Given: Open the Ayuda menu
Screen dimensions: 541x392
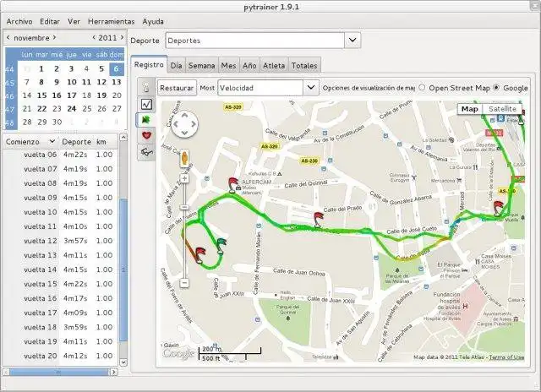Looking at the screenshot, I should tap(153, 21).
